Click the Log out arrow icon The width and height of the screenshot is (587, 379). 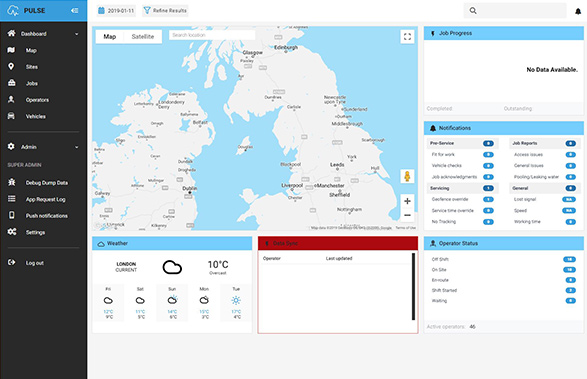[x=12, y=262]
